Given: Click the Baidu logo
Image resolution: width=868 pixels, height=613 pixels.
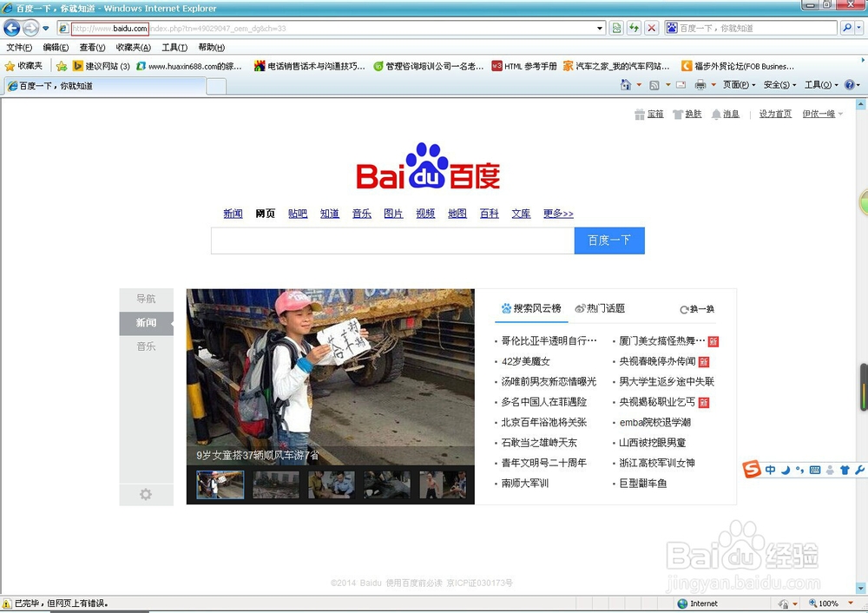Looking at the screenshot, I should pos(428,166).
